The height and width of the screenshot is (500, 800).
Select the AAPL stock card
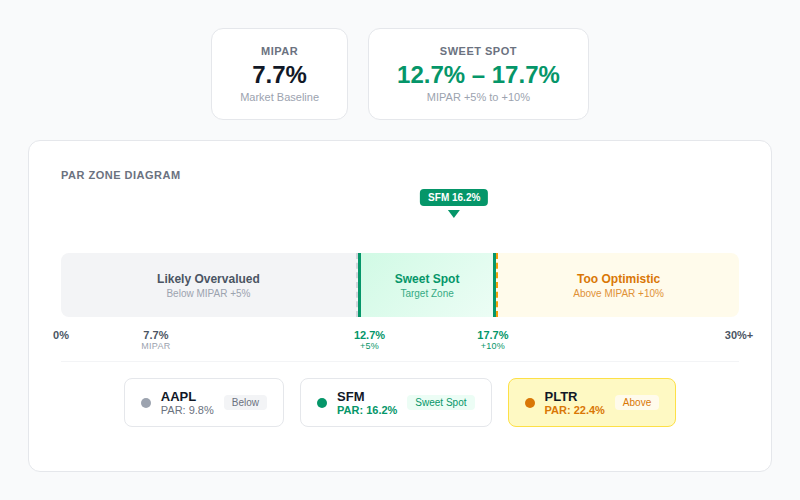click(x=204, y=403)
